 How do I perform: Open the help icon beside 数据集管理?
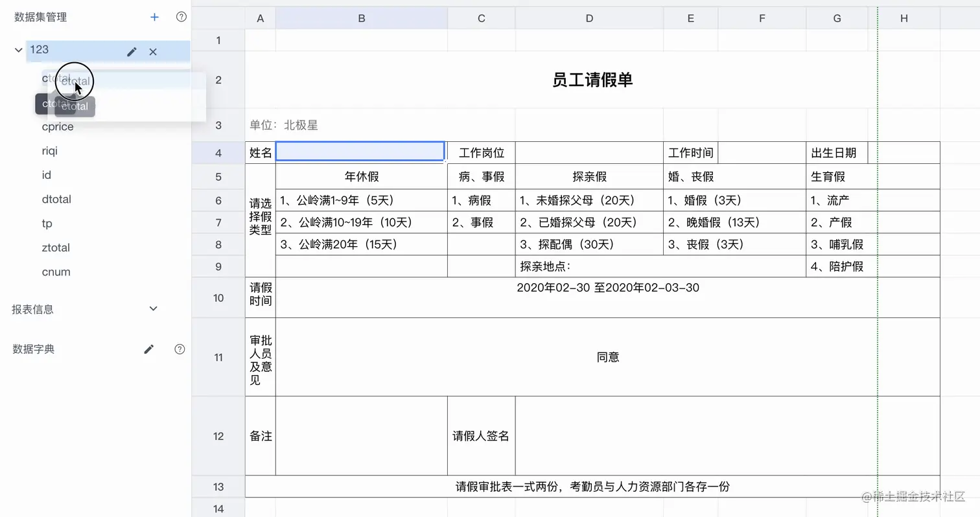click(181, 17)
